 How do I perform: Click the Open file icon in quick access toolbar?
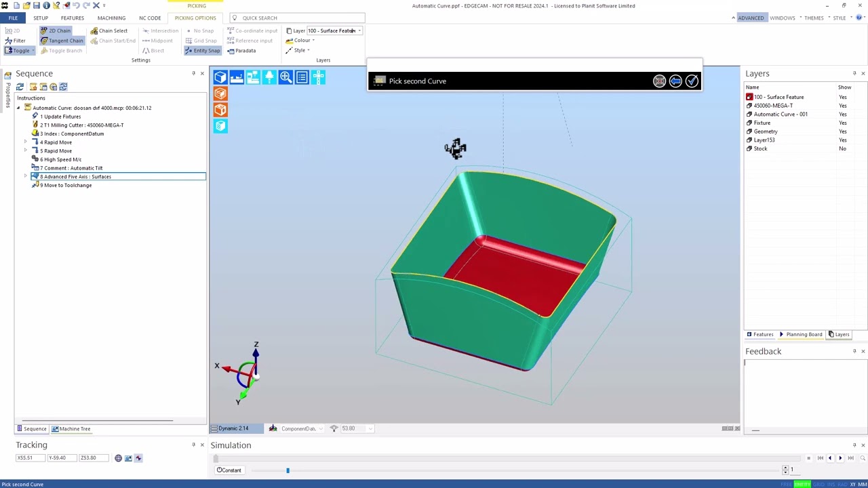(x=26, y=5)
